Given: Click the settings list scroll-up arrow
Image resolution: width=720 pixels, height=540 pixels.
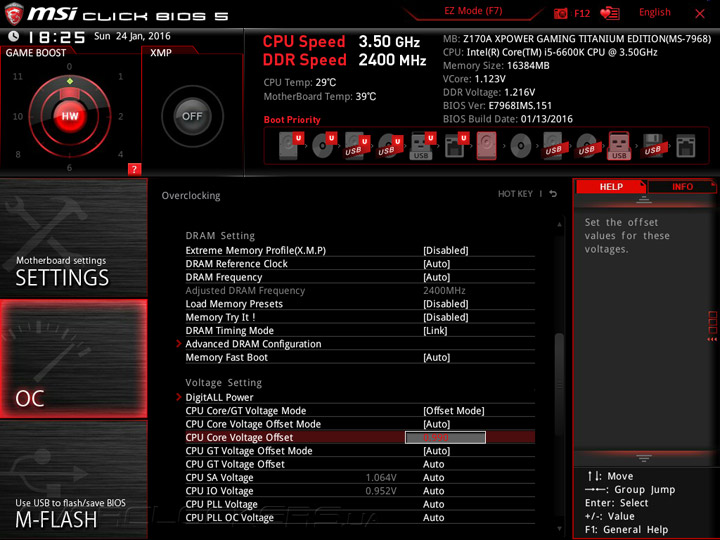Looking at the screenshot, I should [x=559, y=225].
